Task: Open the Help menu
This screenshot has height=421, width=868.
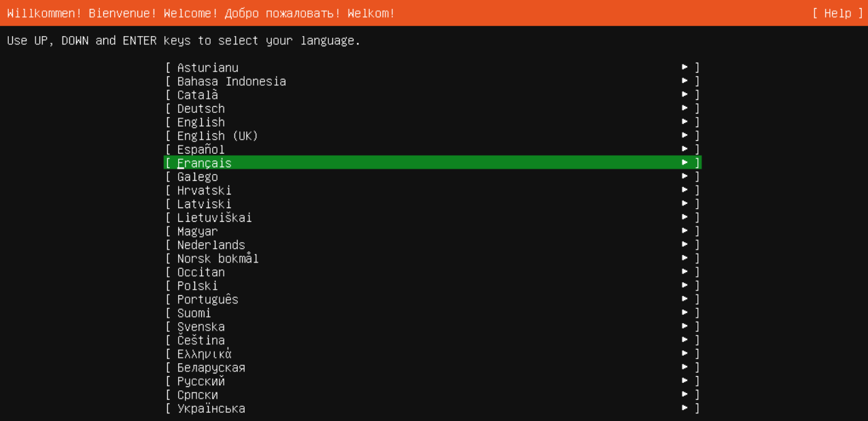Action: point(837,13)
